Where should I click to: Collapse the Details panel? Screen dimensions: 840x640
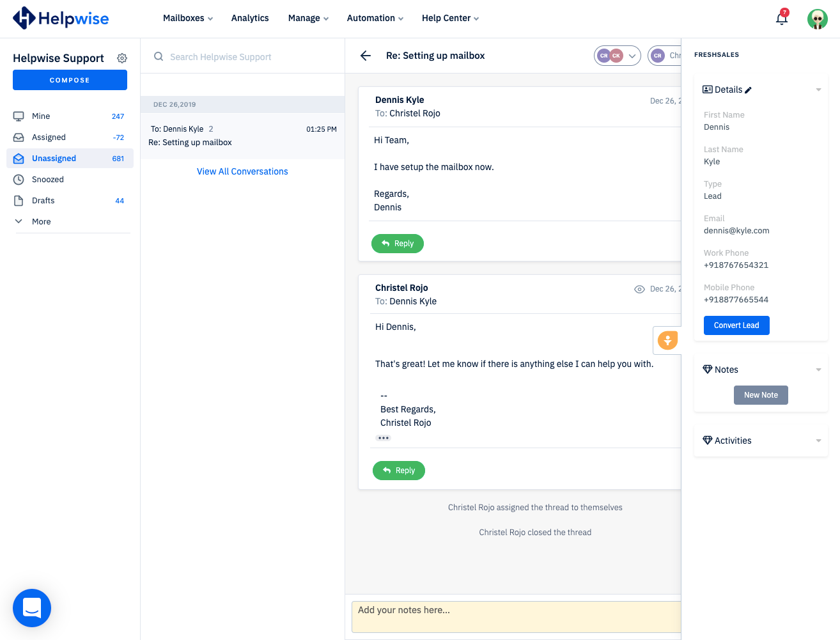(x=818, y=90)
